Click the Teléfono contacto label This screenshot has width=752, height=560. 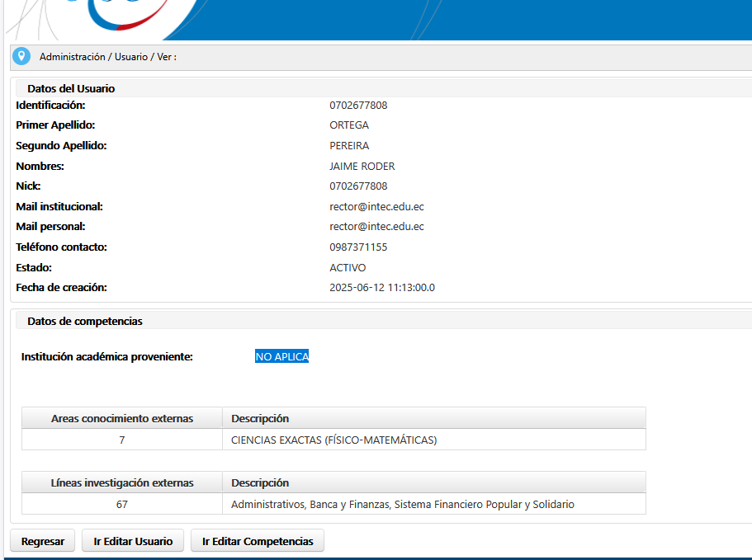coord(61,247)
